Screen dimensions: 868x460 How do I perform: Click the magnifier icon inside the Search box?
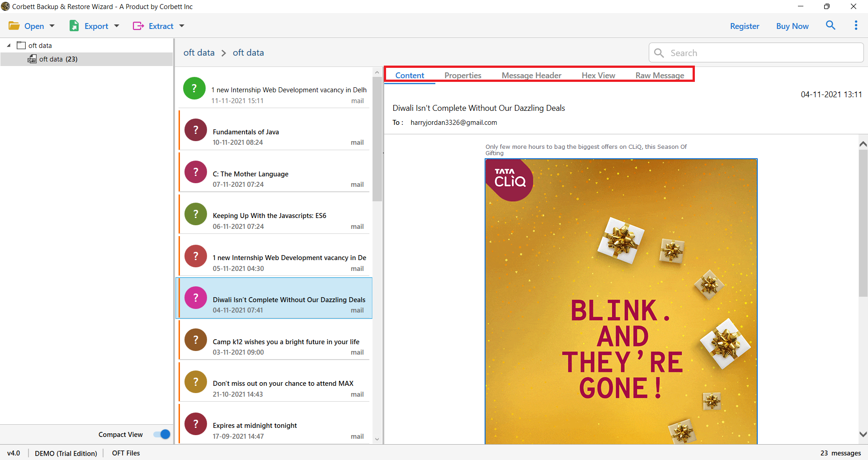tap(659, 53)
